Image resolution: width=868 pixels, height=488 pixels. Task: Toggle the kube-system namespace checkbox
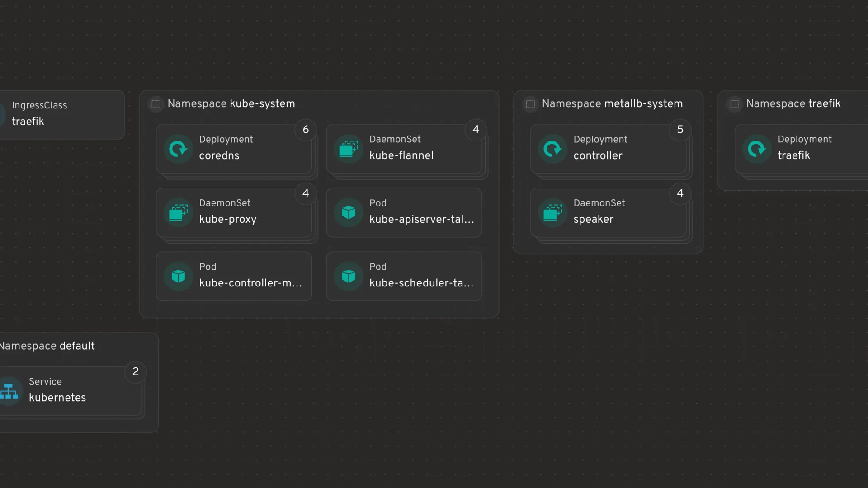pos(156,104)
